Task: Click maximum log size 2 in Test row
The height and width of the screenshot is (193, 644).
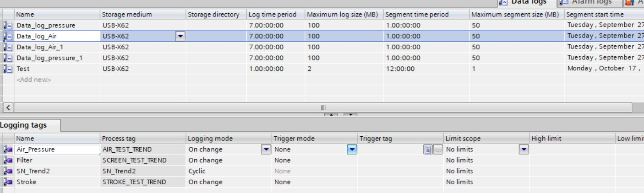Action: 344,69
